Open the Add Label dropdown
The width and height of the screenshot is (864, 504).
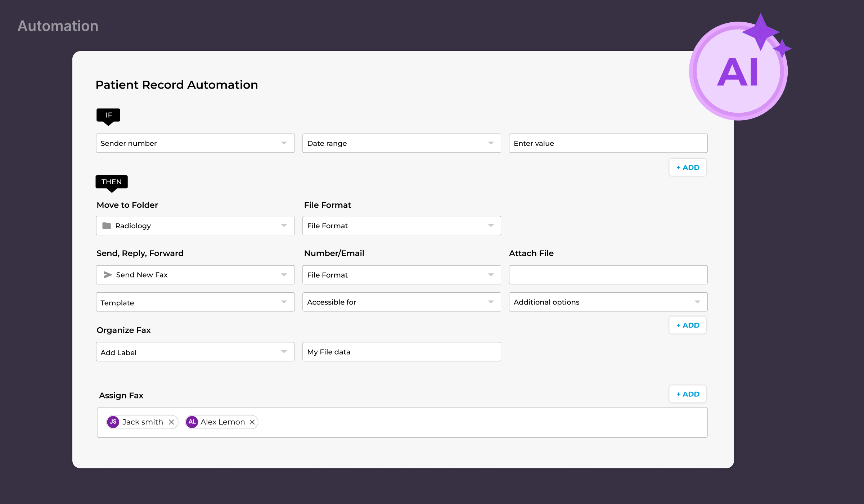195,352
